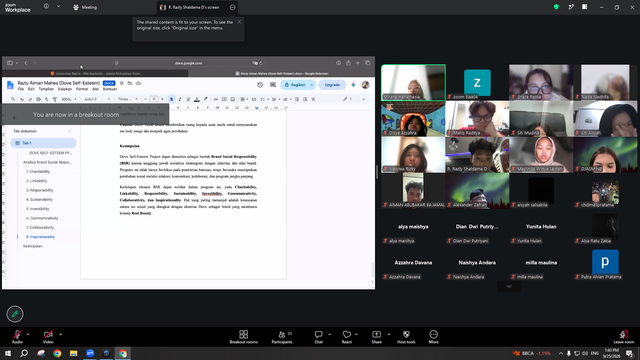The height and width of the screenshot is (360, 640).
Task: Open audio options arrow next to Audio
Action: pyautogui.click(x=28, y=334)
